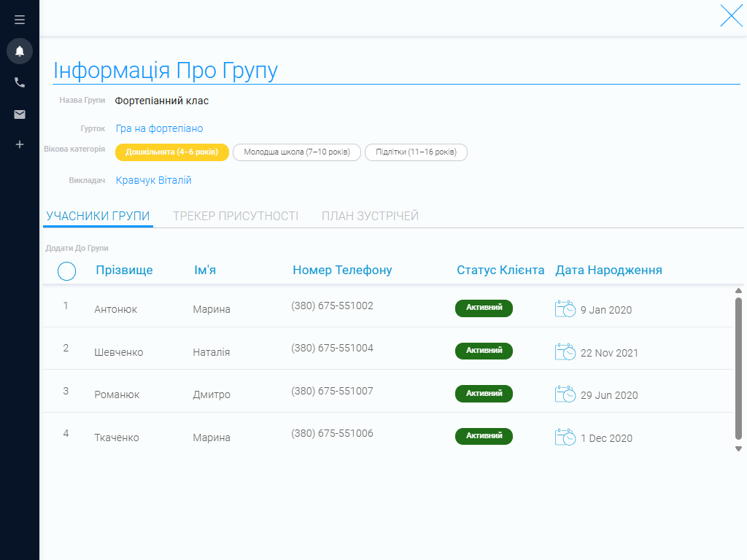The image size is (747, 560).
Task: Switch to ТРЕКЕР ПРИСУТНОСТІ tab
Action: (236, 216)
